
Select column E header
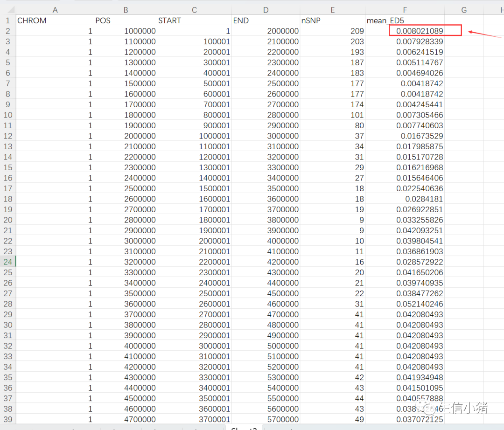coord(333,10)
